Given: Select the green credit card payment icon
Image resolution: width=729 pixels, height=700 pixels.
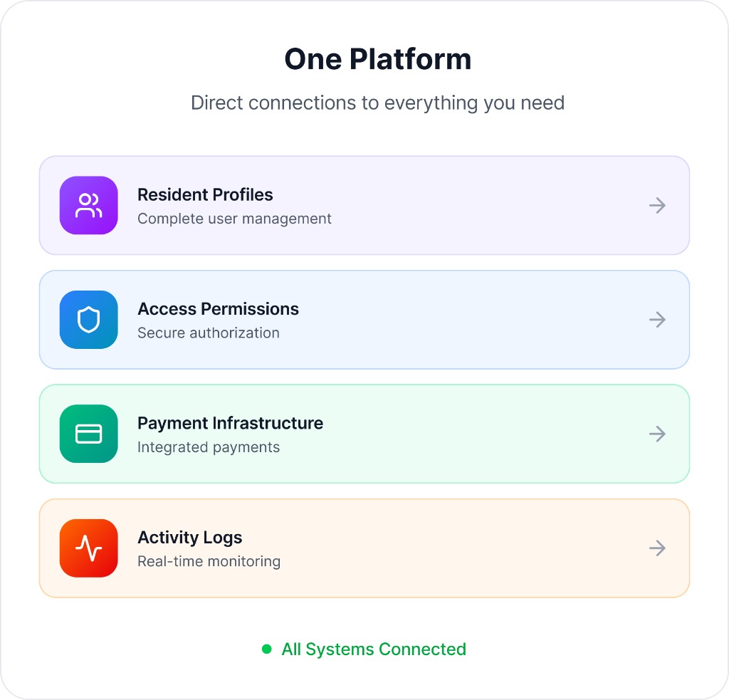Looking at the screenshot, I should coord(88,434).
